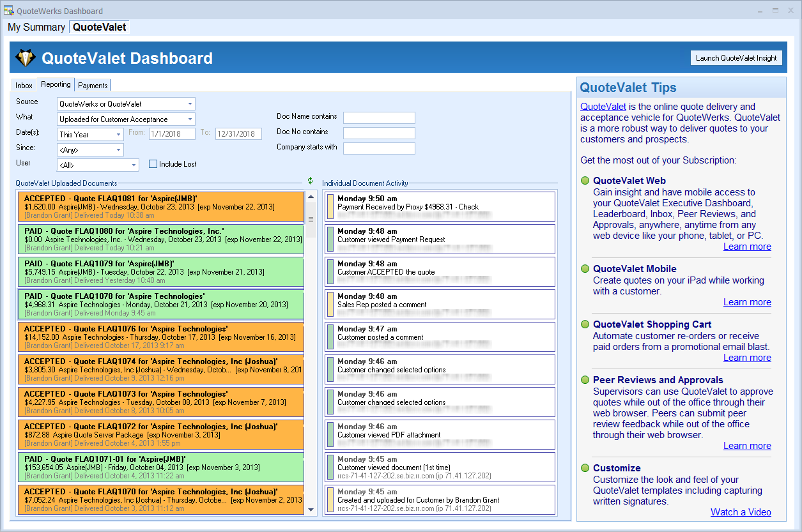Enable the Include Lost checkbox
Screen dimensions: 802x532
[x=153, y=164]
